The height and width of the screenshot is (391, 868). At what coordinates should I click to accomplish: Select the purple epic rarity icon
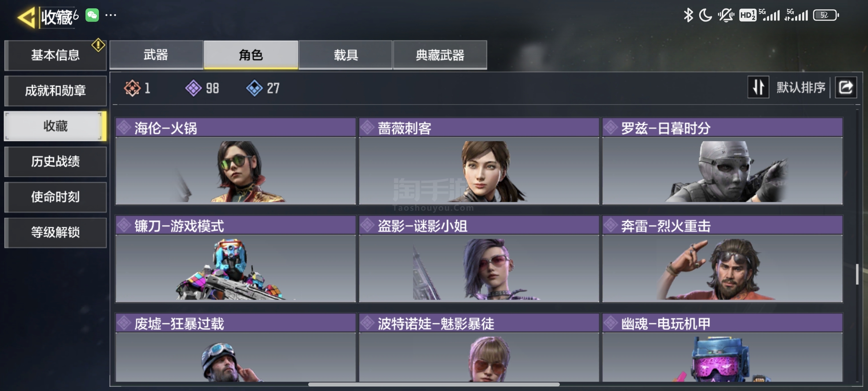[193, 88]
